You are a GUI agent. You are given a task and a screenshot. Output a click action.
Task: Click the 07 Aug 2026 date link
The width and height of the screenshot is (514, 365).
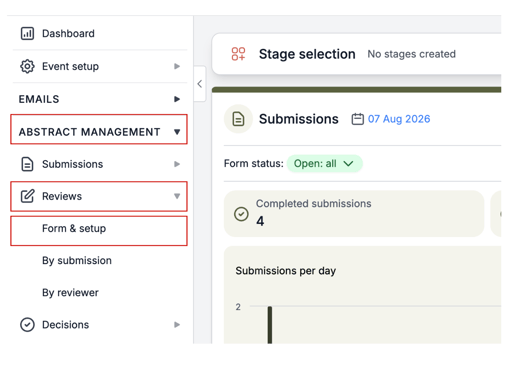pyautogui.click(x=399, y=119)
